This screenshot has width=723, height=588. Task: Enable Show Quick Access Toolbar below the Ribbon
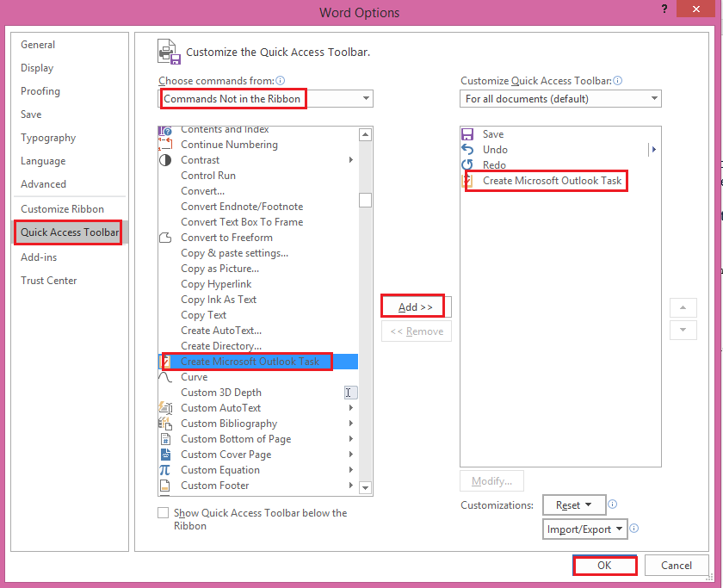(x=164, y=513)
